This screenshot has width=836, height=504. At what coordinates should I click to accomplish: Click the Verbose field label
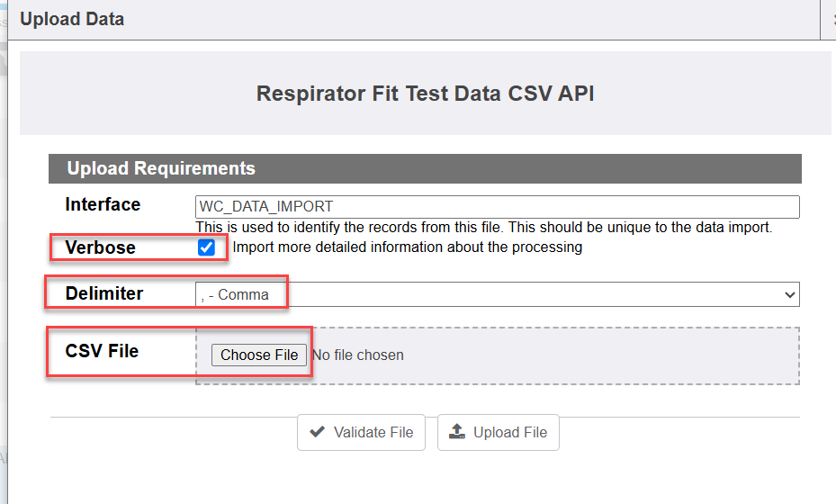(x=100, y=247)
